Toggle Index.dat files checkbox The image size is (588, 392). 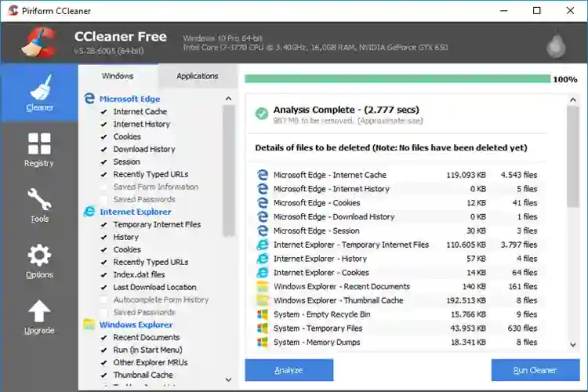pos(103,275)
